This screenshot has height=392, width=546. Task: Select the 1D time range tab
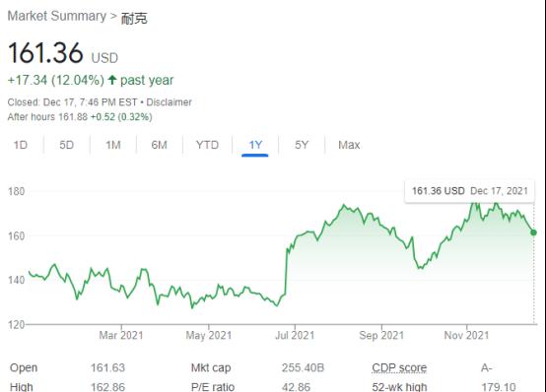coord(21,145)
